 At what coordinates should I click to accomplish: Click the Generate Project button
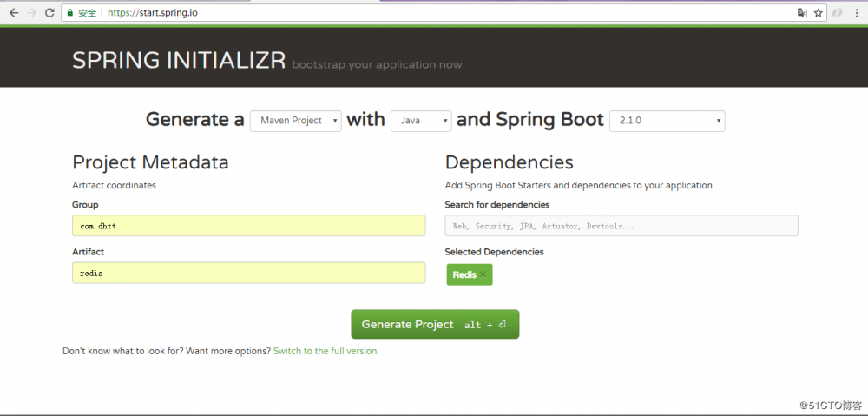(x=435, y=324)
